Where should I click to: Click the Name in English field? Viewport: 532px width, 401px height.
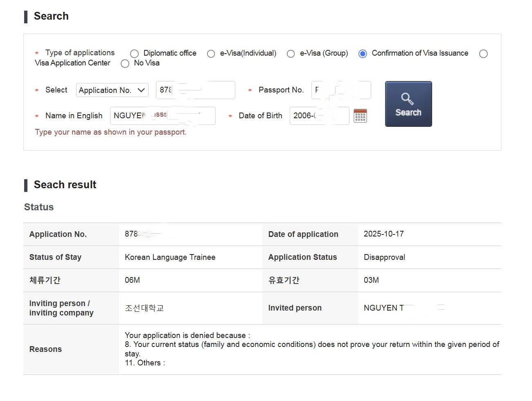point(162,116)
